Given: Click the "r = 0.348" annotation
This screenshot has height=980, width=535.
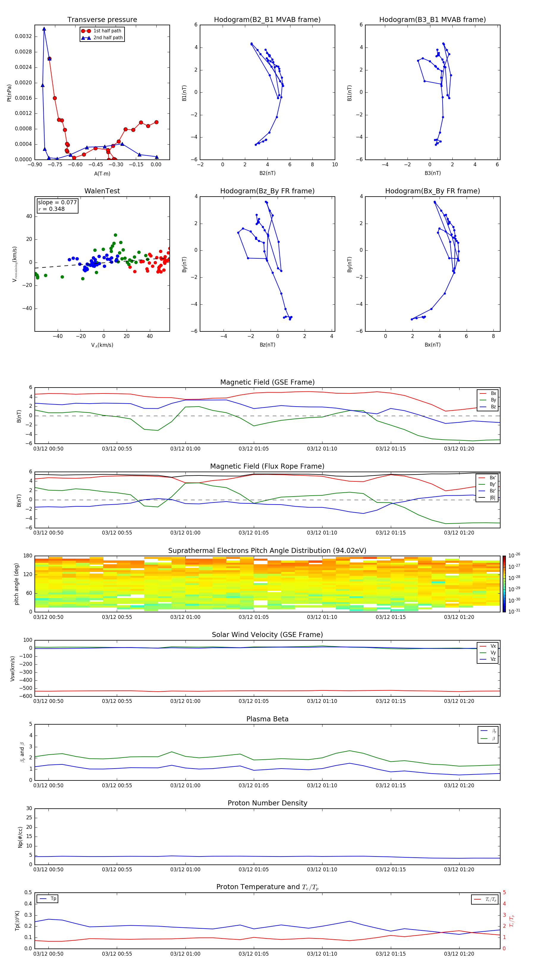Looking at the screenshot, I should [x=51, y=209].
